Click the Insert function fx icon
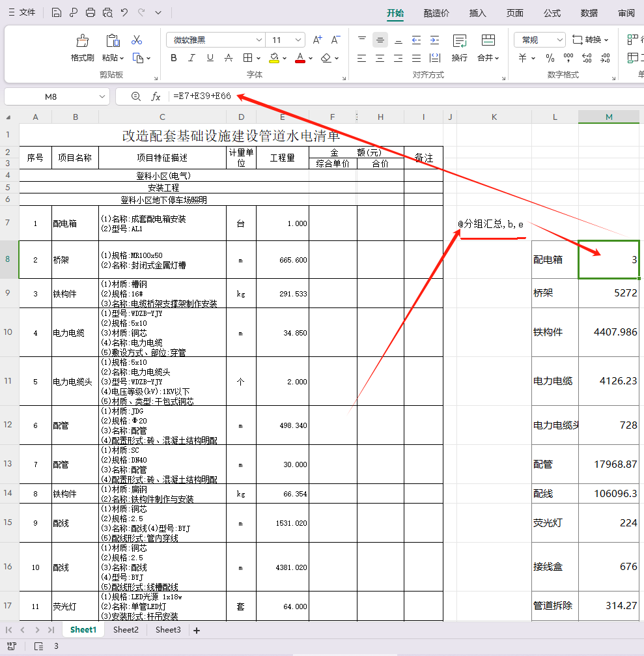This screenshot has width=644, height=656. 156,96
